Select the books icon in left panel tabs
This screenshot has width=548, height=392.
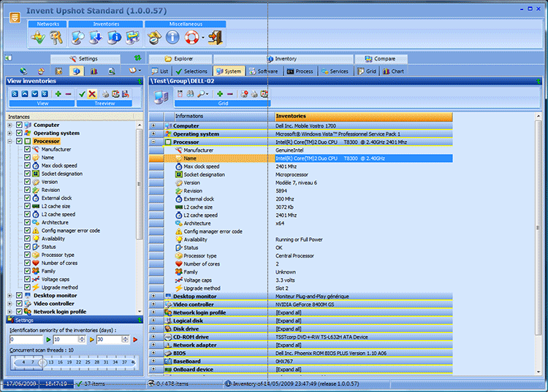pos(94,72)
